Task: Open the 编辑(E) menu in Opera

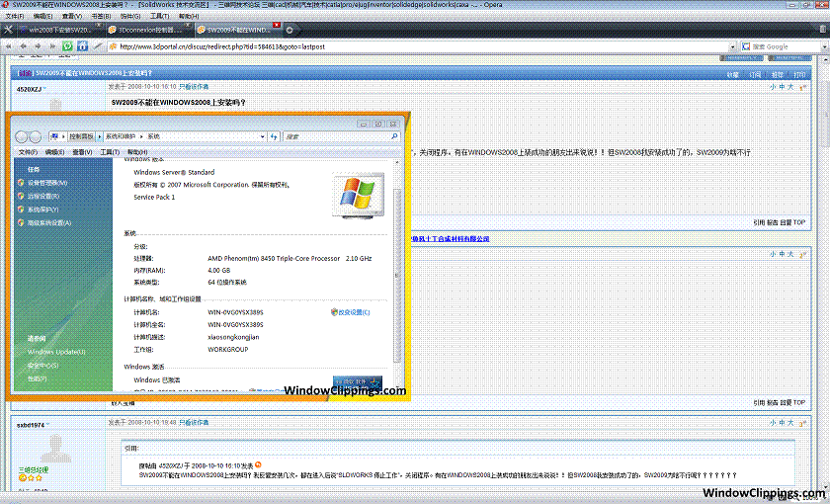Action: click(42, 17)
